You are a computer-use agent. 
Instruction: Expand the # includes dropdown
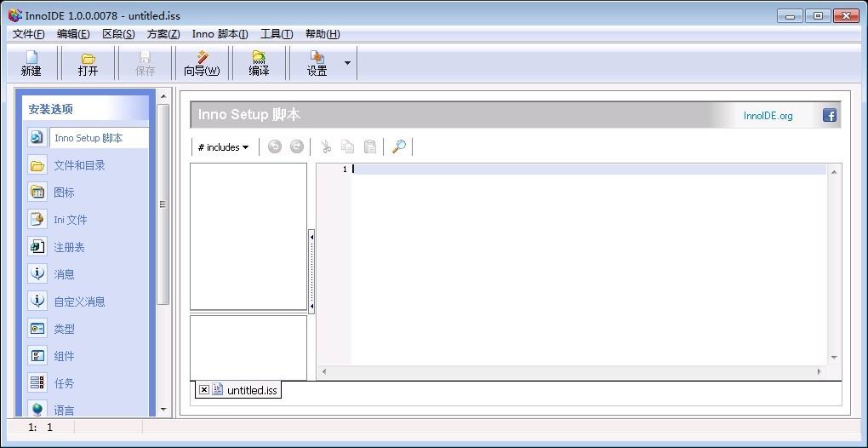pyautogui.click(x=223, y=147)
